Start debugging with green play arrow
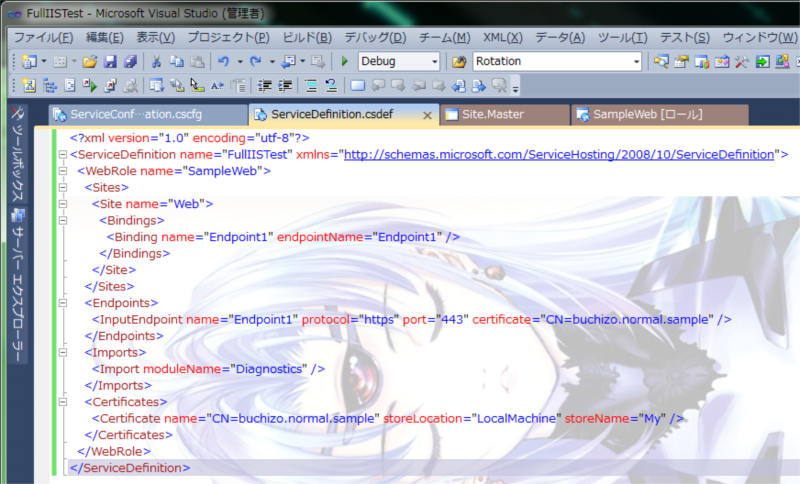800x484 pixels. click(344, 62)
